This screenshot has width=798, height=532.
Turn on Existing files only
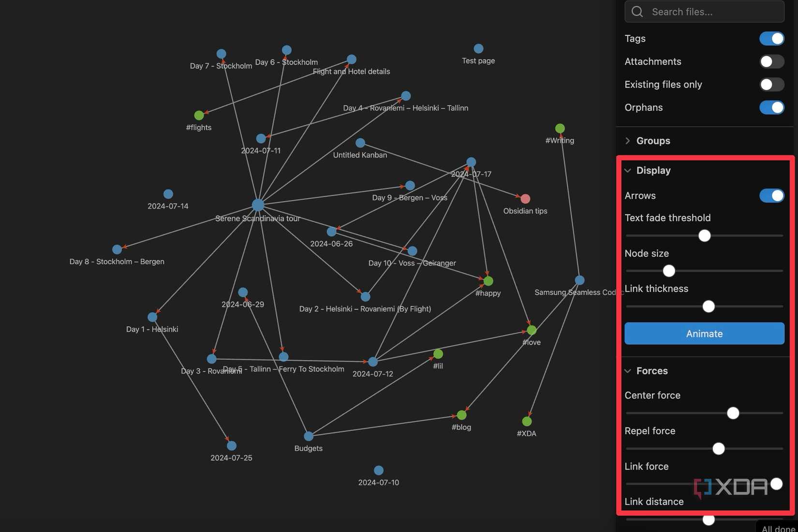coord(771,84)
